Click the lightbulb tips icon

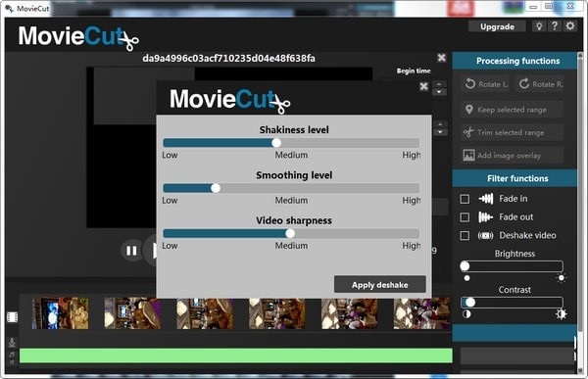[x=539, y=26]
